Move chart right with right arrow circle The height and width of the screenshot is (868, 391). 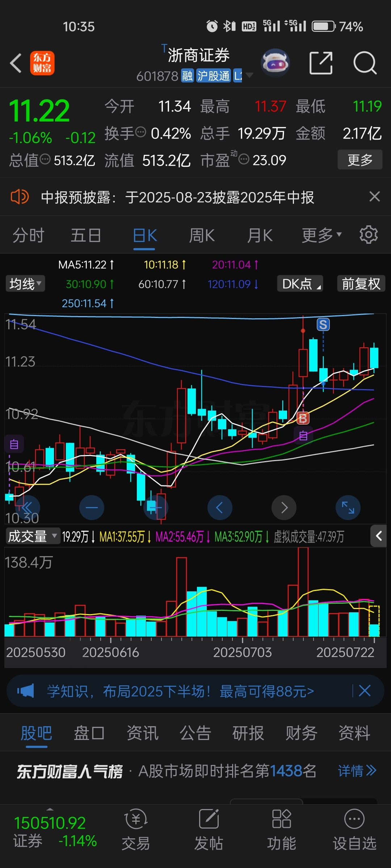click(x=284, y=507)
